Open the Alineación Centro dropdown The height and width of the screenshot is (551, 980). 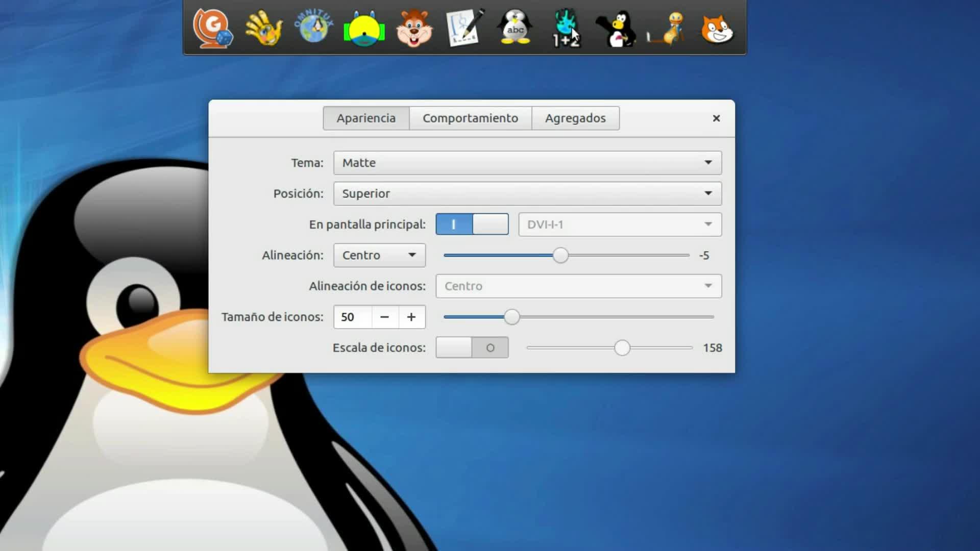379,255
